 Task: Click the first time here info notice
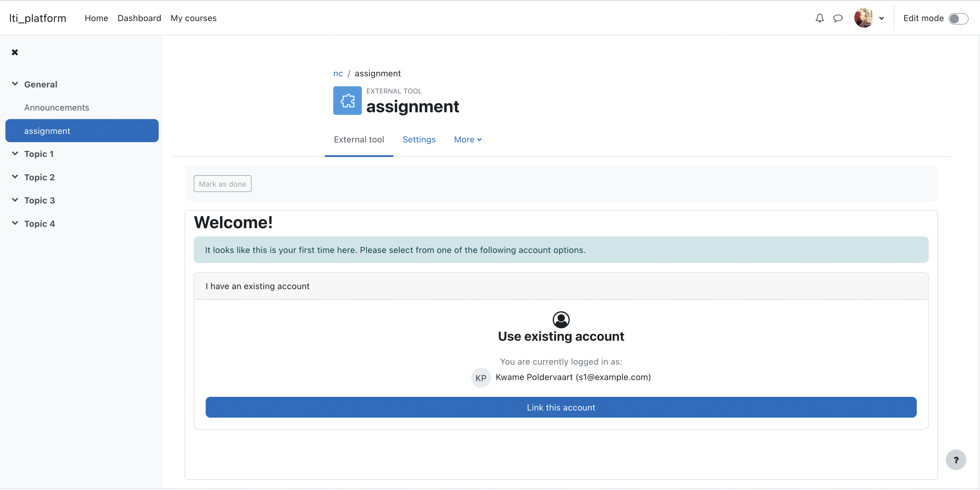561,250
